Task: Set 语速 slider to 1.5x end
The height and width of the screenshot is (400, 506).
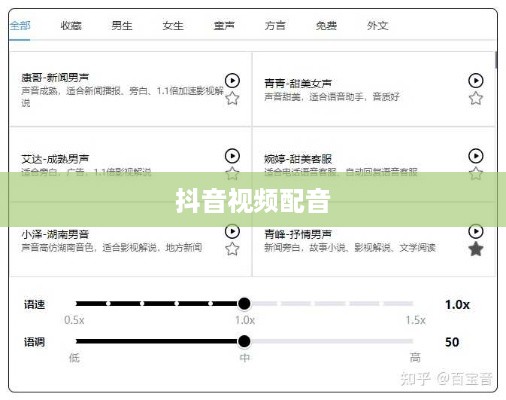Action: 413,304
